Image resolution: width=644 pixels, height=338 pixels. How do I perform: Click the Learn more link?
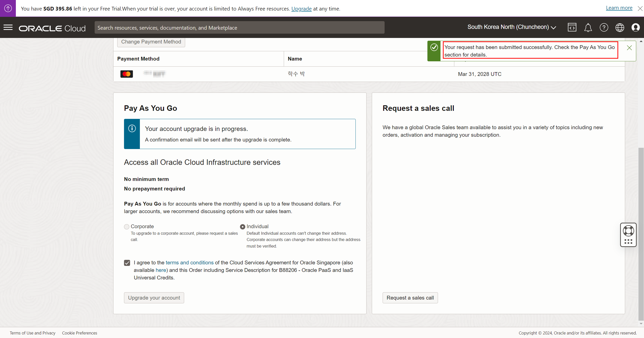(619, 8)
